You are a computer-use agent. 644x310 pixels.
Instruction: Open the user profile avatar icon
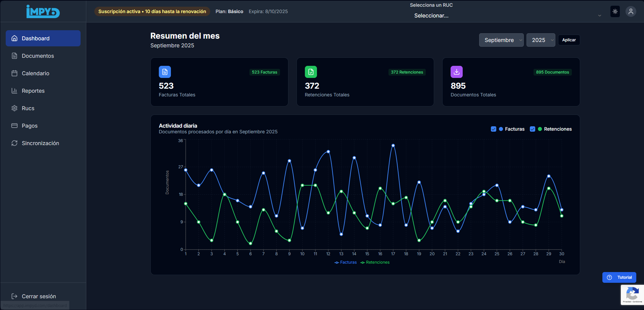coord(631,11)
